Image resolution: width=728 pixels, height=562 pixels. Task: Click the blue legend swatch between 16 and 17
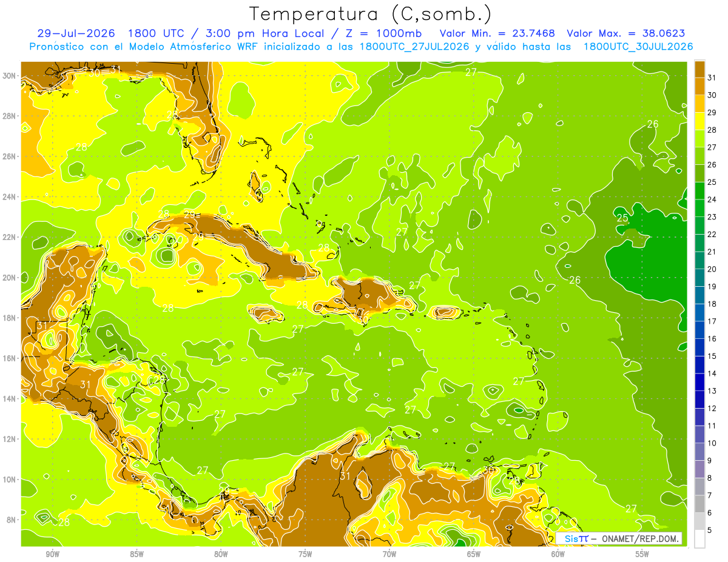click(699, 330)
